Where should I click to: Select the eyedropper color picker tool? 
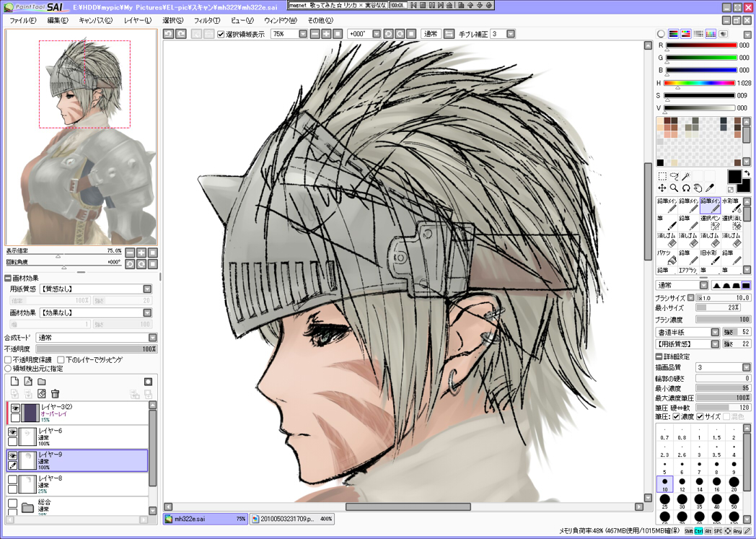pos(709,188)
